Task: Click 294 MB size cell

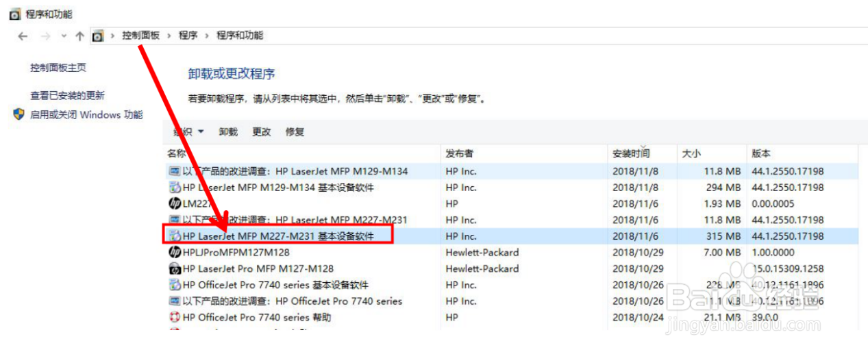Action: 723,187
